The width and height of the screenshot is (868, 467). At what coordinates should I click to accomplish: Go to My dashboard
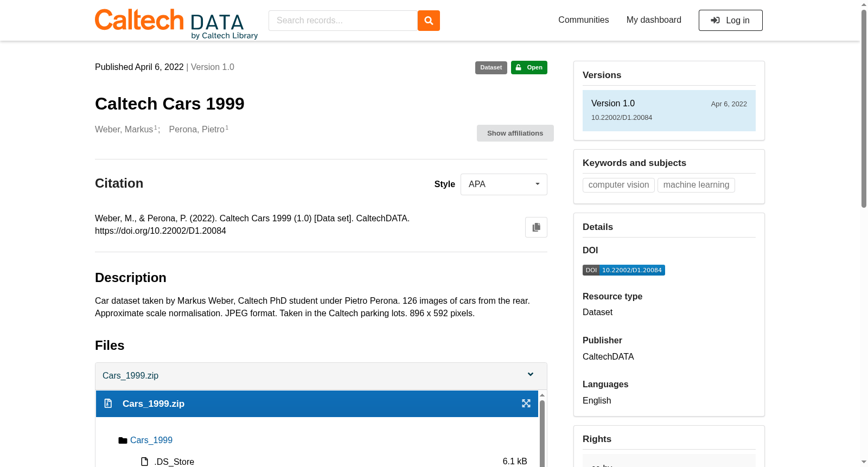654,20
